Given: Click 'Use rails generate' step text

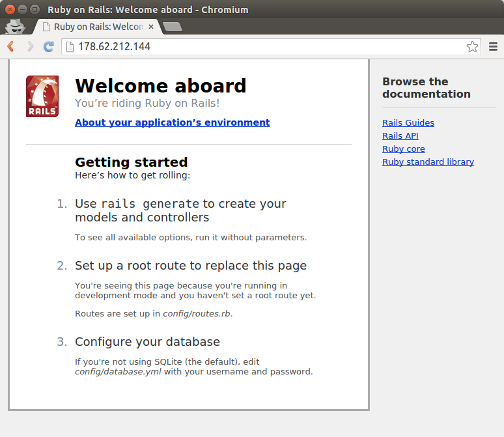Looking at the screenshot, I should click(180, 210).
